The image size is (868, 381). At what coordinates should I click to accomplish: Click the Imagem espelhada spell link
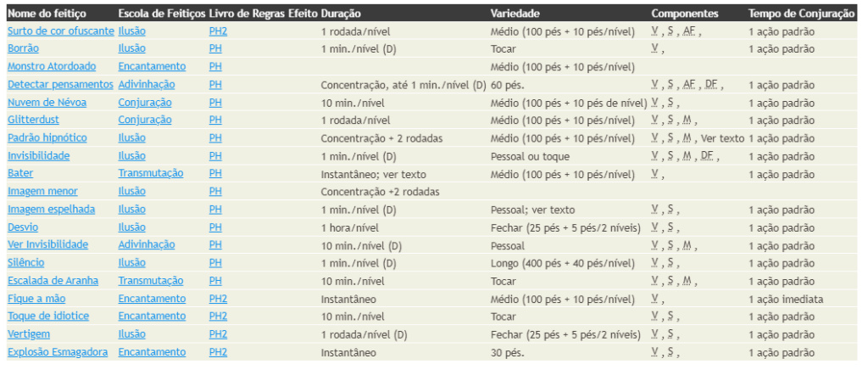(x=51, y=210)
